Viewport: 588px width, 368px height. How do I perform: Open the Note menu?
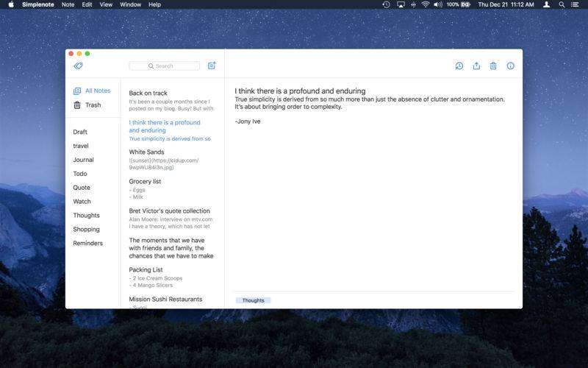68,4
